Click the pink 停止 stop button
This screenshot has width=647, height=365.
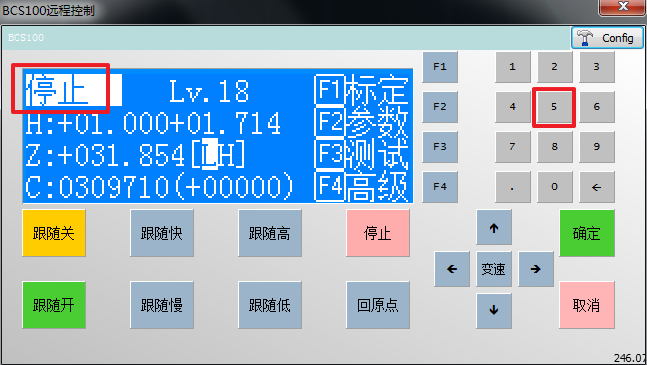378,233
